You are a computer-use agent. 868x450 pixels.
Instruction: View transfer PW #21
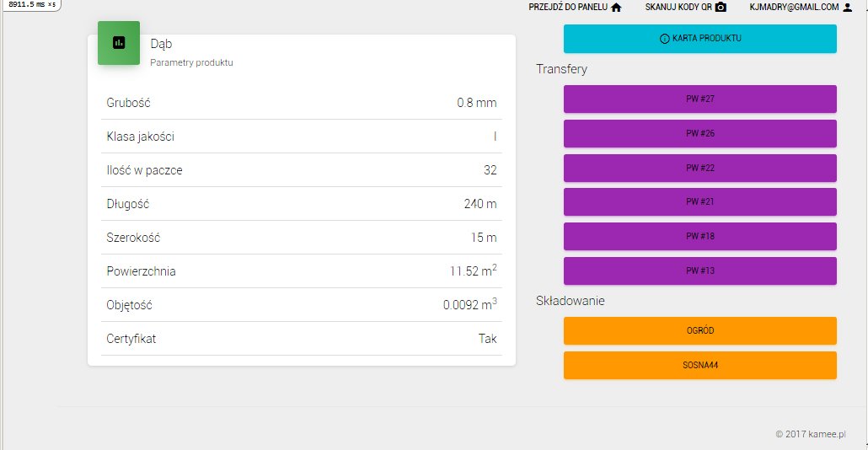coord(699,202)
